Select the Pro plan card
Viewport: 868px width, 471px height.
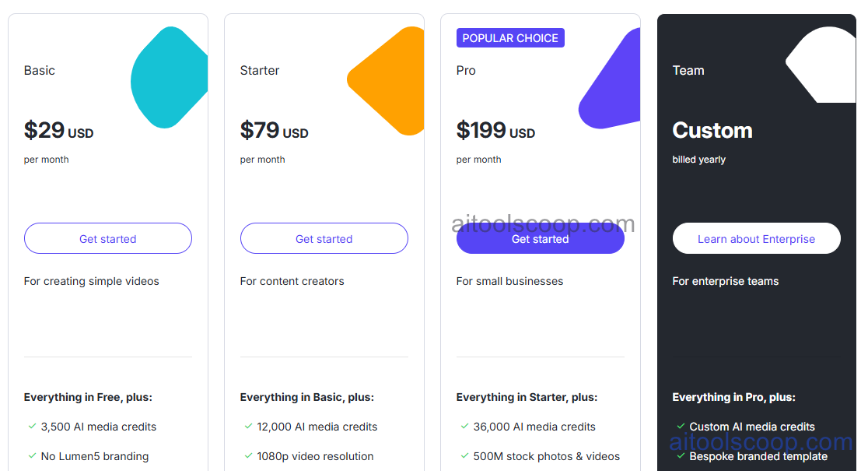[x=540, y=327]
